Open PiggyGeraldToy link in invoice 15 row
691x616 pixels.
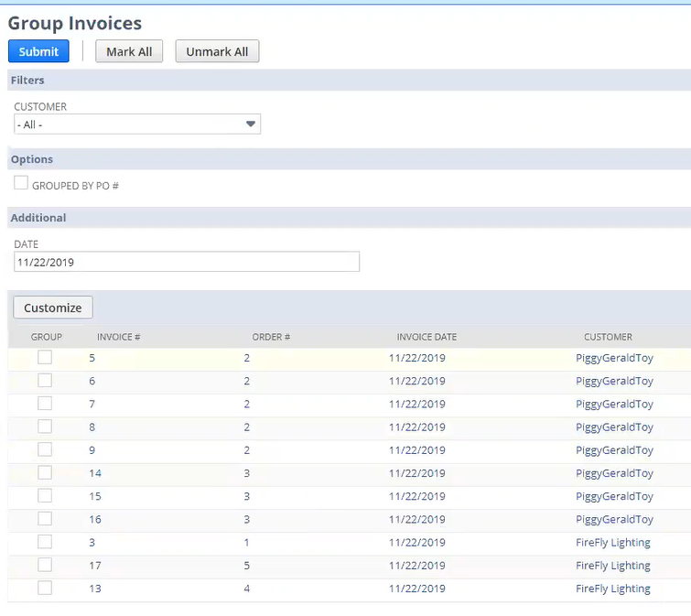pos(614,496)
